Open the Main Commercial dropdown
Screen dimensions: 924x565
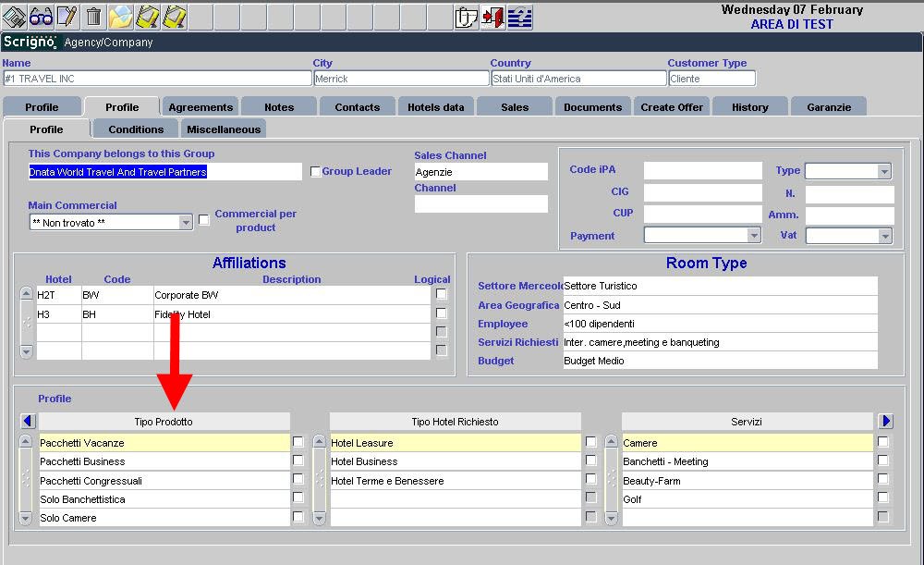pyautogui.click(x=186, y=222)
